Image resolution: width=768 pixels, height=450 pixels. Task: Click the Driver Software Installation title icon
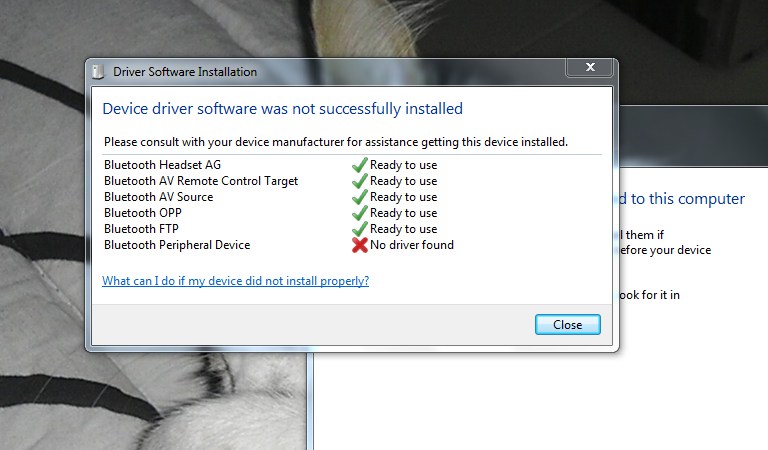click(x=98, y=72)
